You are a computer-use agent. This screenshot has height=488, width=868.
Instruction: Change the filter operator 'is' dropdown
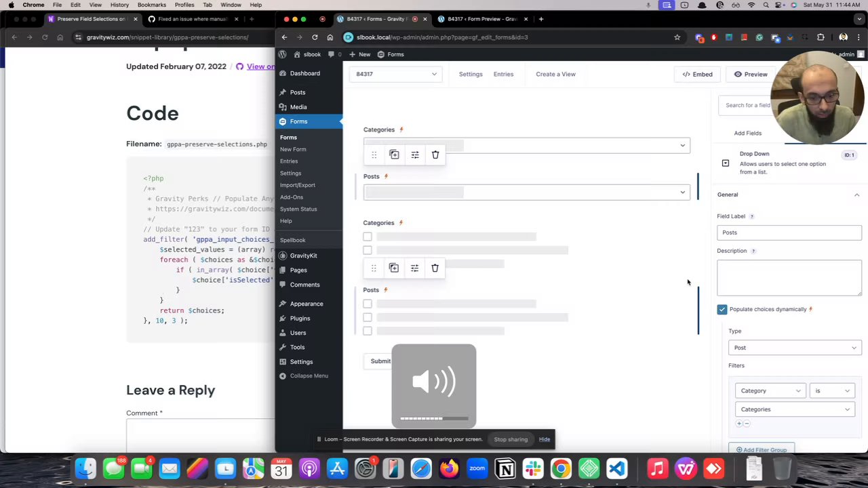pyautogui.click(x=832, y=390)
